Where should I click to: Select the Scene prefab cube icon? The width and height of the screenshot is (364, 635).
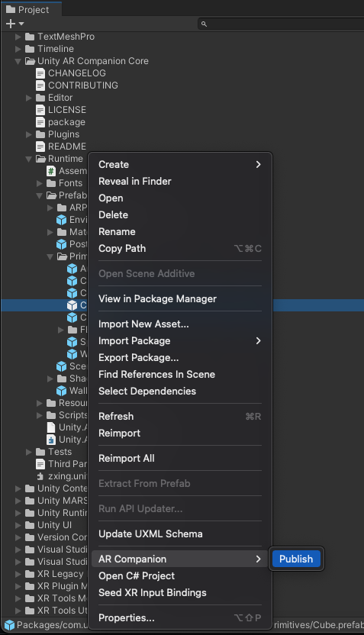pos(62,366)
